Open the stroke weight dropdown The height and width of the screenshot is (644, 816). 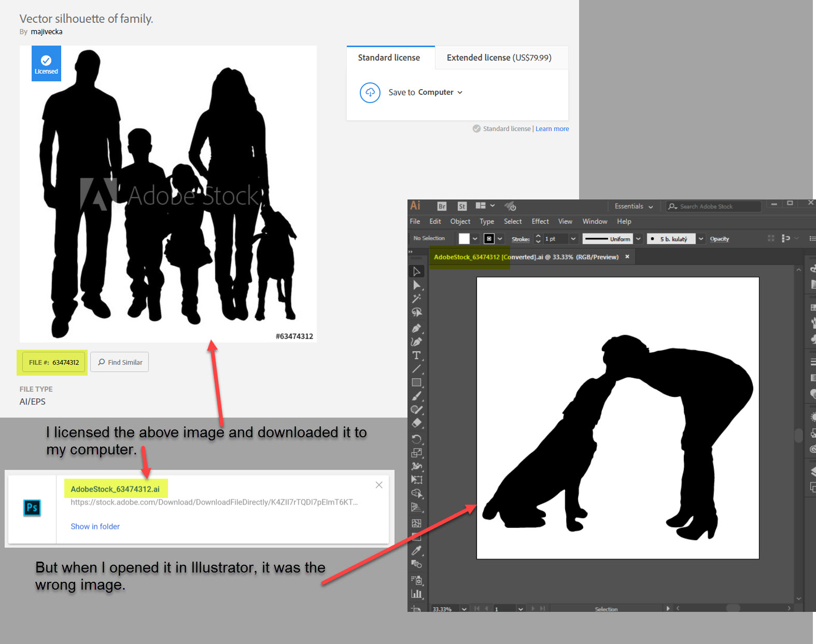coord(573,239)
